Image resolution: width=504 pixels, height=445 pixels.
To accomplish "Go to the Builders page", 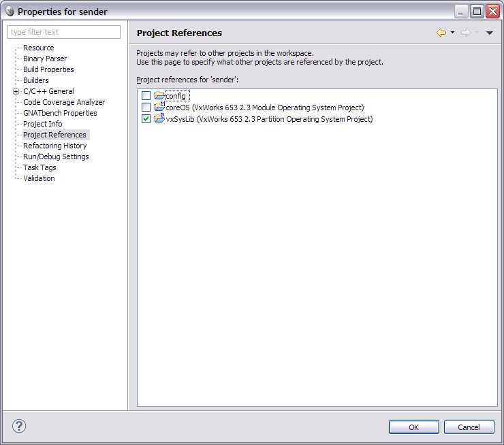I will (x=36, y=80).
